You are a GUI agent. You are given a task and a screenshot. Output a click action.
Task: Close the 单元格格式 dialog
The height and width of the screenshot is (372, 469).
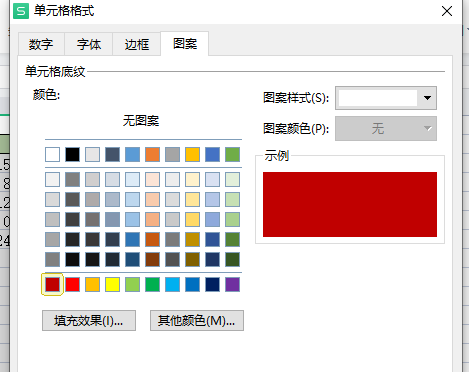pyautogui.click(x=447, y=11)
